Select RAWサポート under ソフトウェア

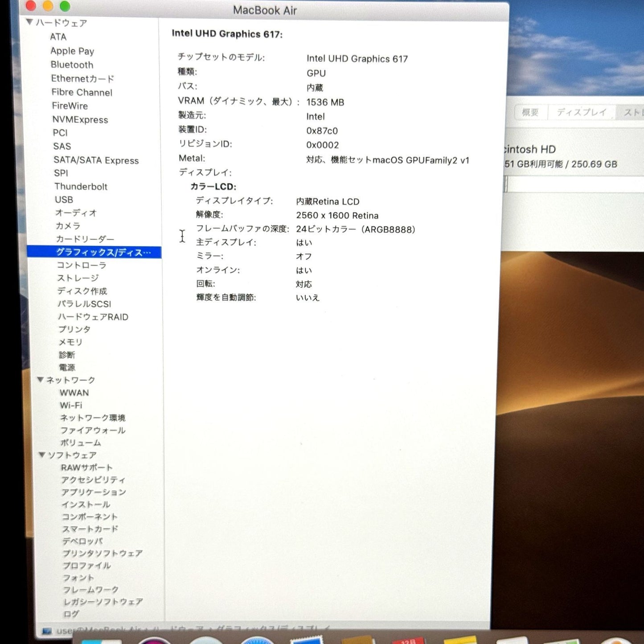coord(87,468)
